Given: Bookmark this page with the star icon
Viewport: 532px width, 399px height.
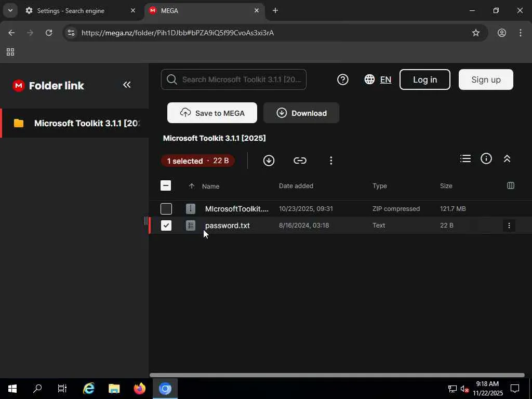Looking at the screenshot, I should (x=476, y=33).
